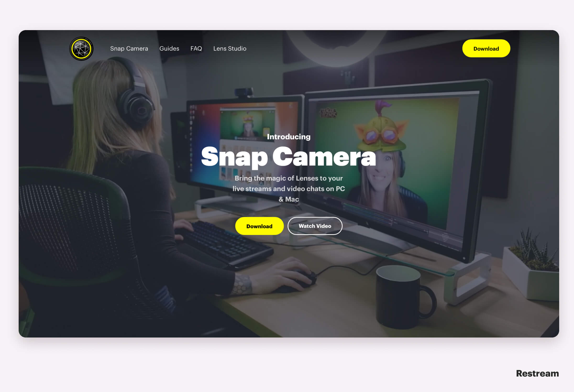
Task: Open the Snap Camera nav link
Action: click(x=129, y=48)
